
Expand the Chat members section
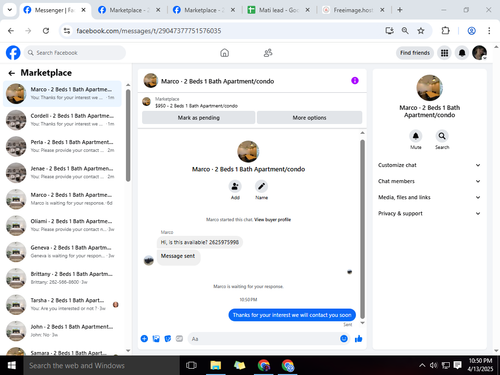(429, 181)
